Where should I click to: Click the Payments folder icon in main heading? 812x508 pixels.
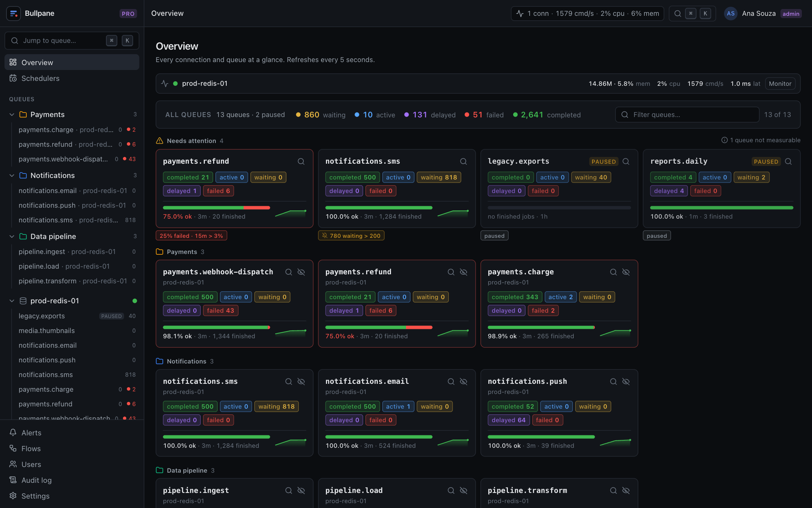tap(159, 252)
